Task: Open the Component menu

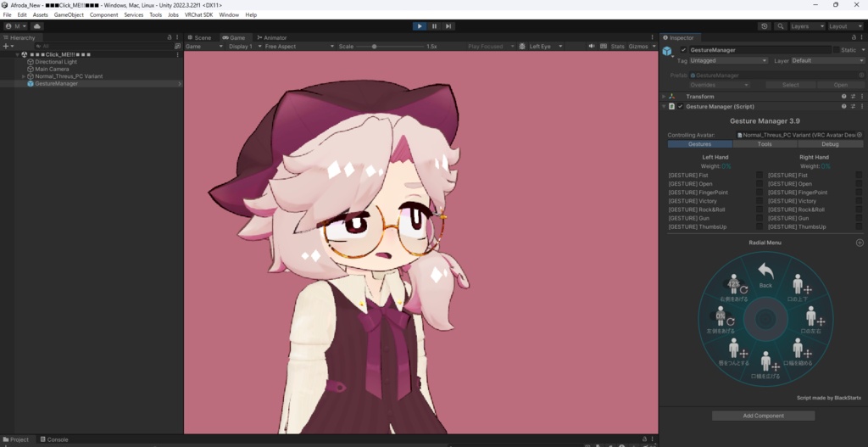Action: (104, 15)
